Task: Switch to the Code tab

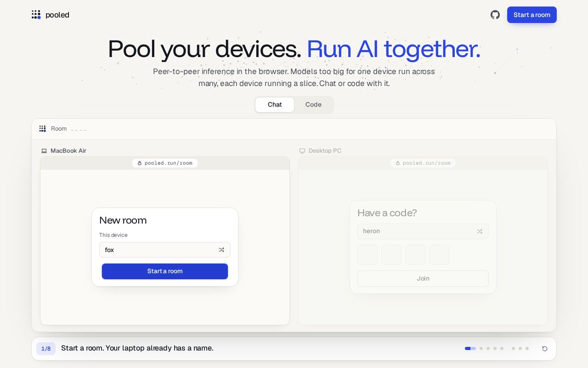Action: [x=313, y=105]
